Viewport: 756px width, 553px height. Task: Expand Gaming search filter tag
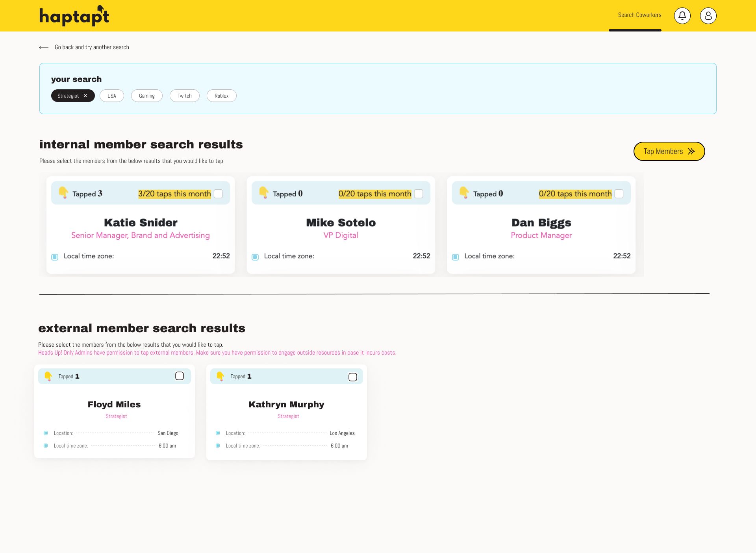point(146,96)
